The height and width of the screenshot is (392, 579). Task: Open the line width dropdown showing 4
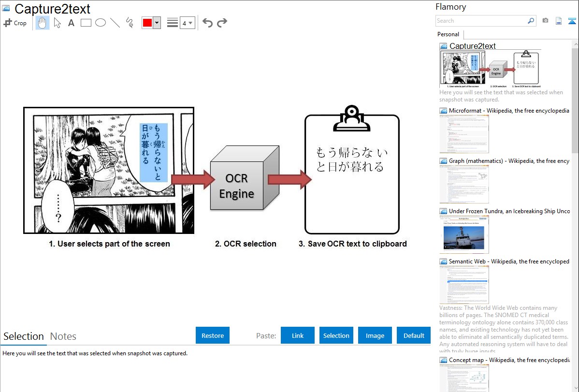pos(187,23)
